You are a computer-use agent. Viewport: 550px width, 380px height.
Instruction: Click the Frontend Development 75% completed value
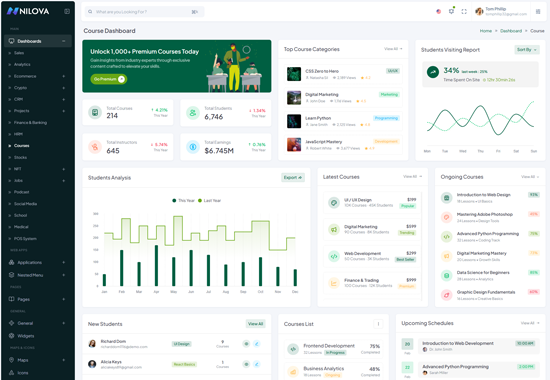375,346
